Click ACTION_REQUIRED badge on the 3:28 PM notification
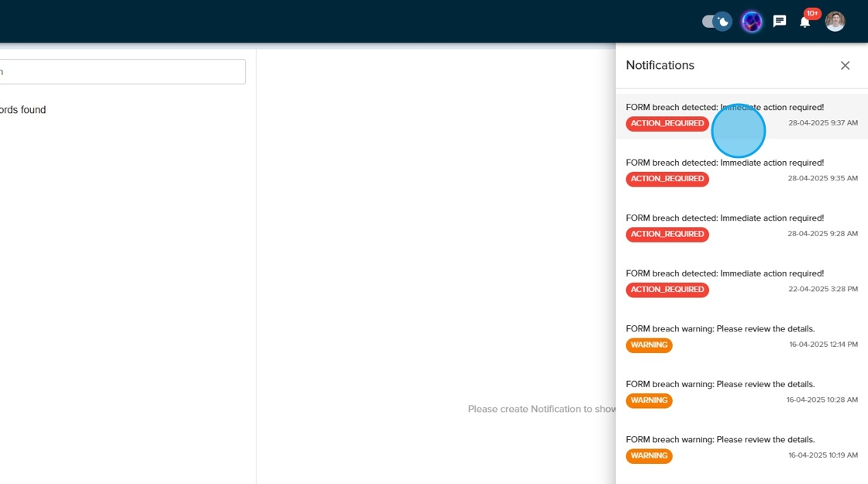Image resolution: width=868 pixels, height=484 pixels. (667, 290)
